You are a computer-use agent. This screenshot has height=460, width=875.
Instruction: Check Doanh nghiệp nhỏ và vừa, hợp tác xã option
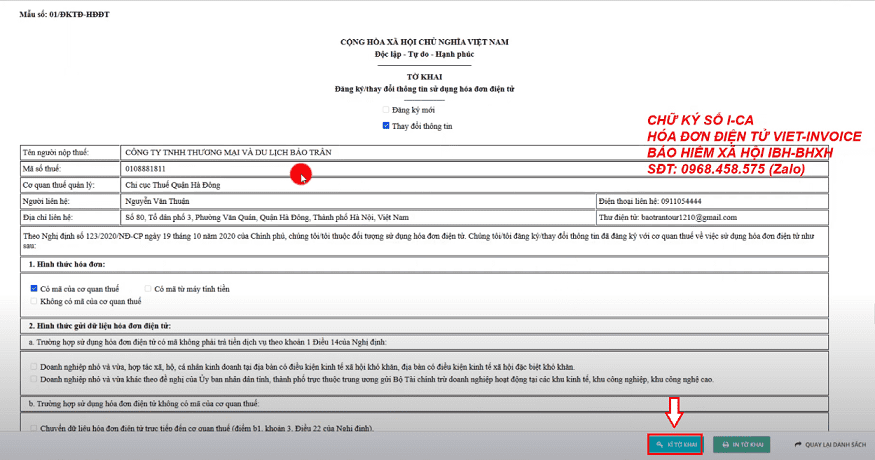pos(33,367)
